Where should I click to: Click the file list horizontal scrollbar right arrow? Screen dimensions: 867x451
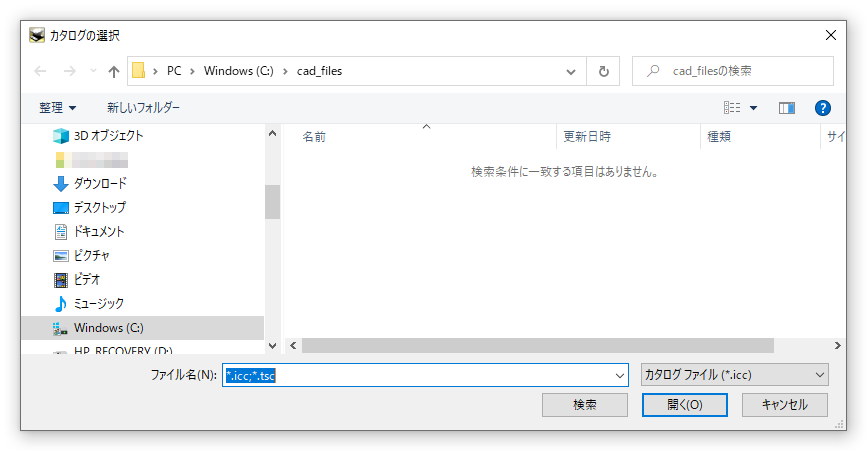coord(837,345)
